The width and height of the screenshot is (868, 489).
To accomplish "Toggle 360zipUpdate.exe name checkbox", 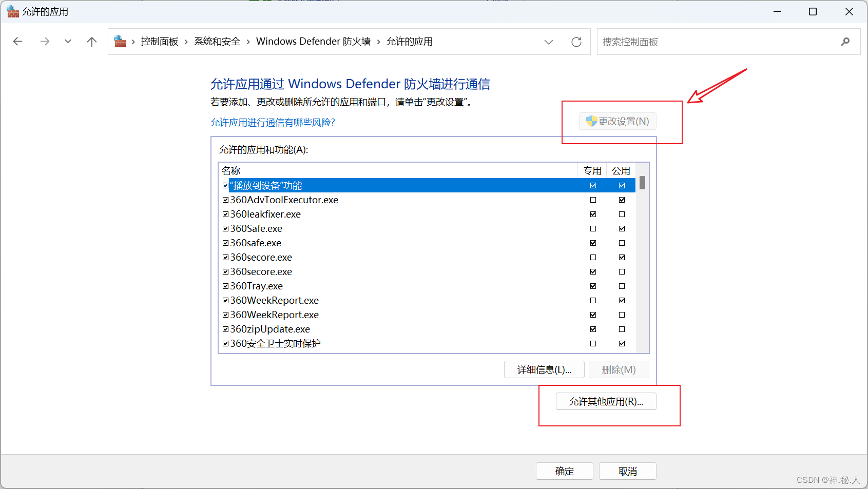I will pyautogui.click(x=225, y=329).
